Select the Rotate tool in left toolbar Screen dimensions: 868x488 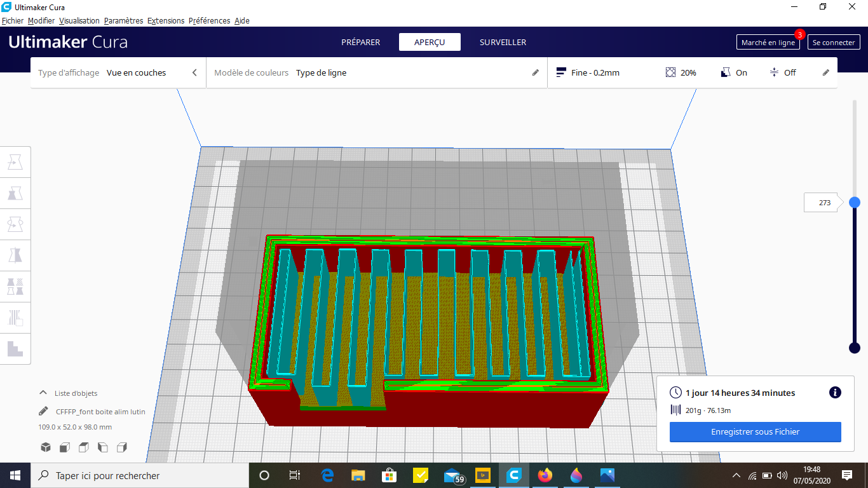click(15, 224)
